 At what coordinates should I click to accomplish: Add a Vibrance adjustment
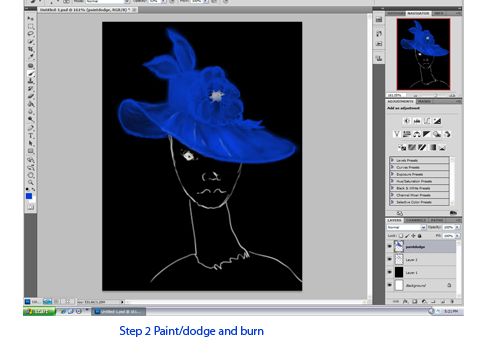point(396,134)
